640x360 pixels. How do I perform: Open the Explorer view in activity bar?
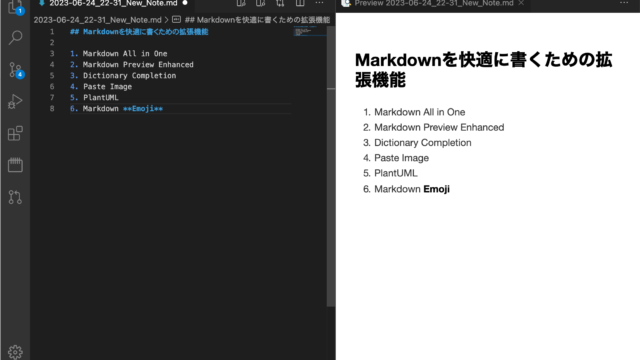point(16,7)
